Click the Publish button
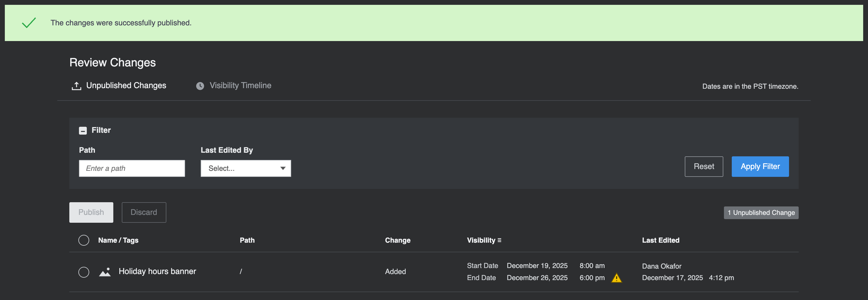Image resolution: width=868 pixels, height=300 pixels. 91,212
